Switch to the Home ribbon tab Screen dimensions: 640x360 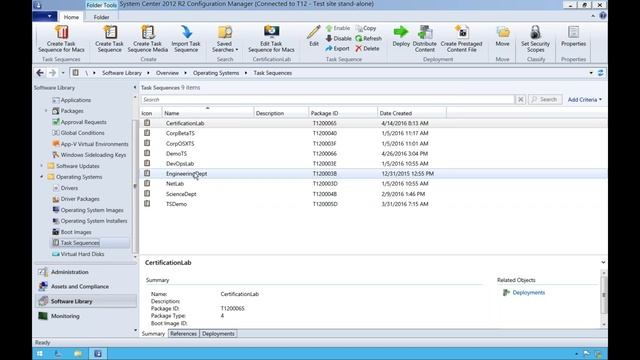(x=71, y=17)
